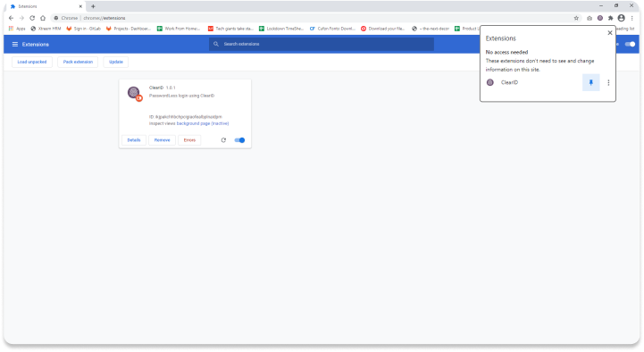The width and height of the screenshot is (644, 352).
Task: Bookmark this page with the star icon
Action: pos(576,18)
